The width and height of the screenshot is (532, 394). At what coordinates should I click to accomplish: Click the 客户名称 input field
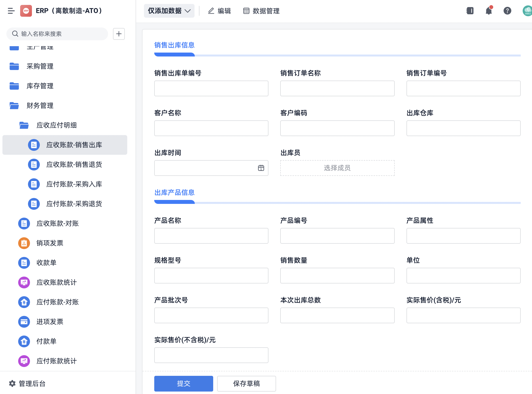click(211, 128)
